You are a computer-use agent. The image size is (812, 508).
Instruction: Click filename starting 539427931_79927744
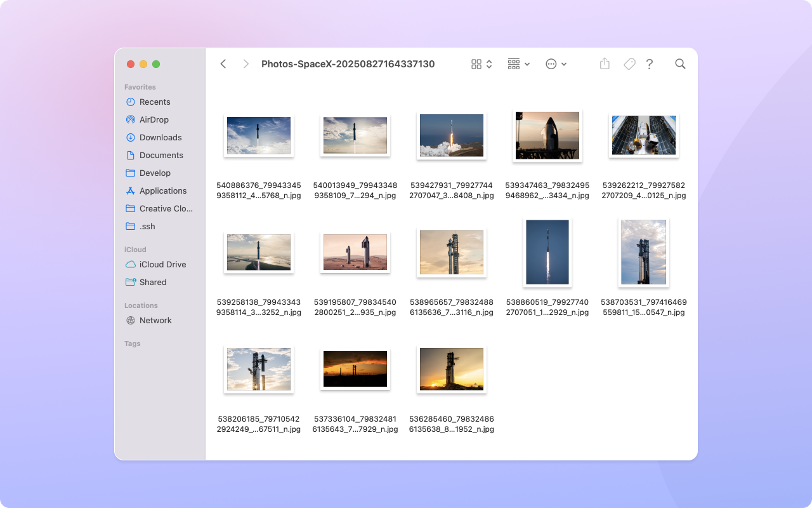coord(452,190)
